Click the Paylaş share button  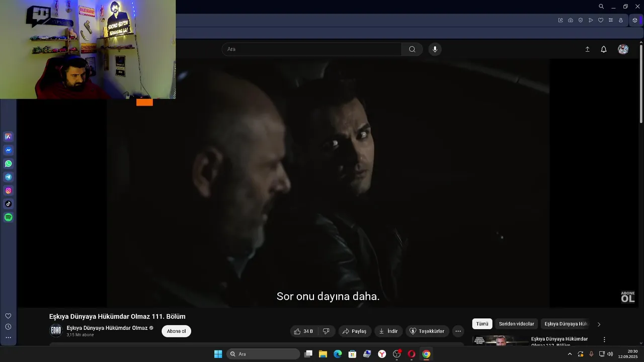(355, 331)
